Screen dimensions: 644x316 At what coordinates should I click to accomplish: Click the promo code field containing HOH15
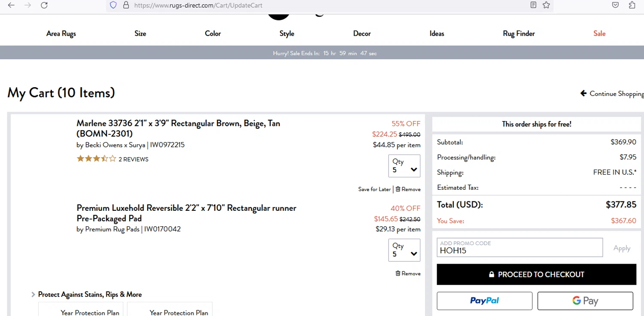click(x=519, y=247)
